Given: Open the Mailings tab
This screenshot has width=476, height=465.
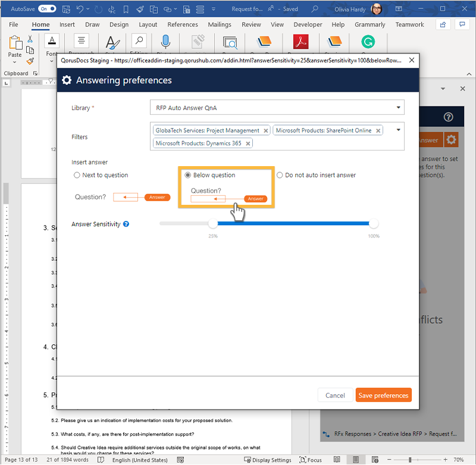Looking at the screenshot, I should click(x=220, y=24).
